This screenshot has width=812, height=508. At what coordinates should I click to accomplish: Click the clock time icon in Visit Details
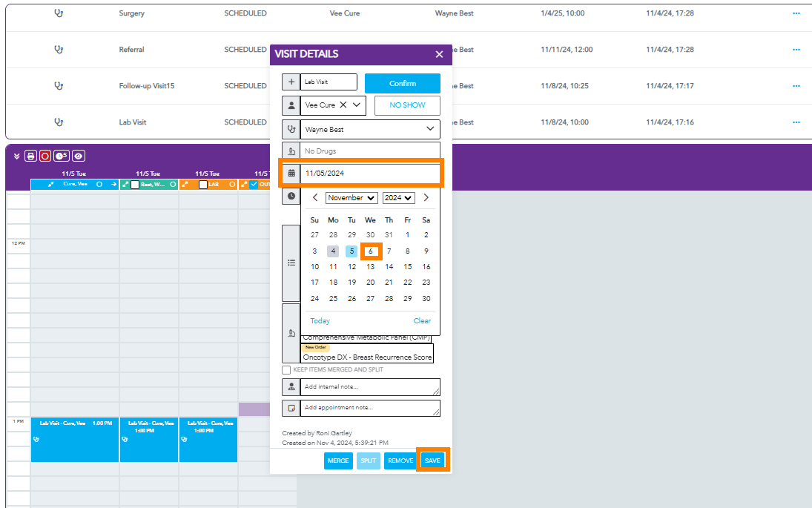pos(291,196)
